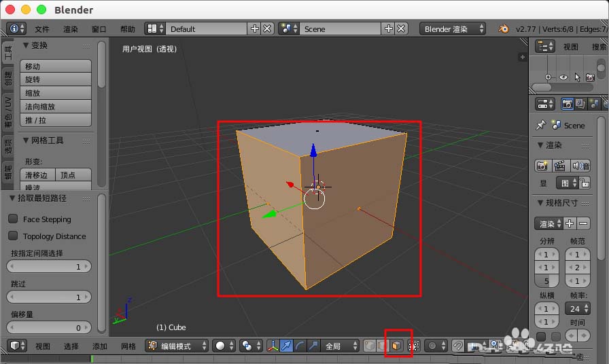Delete the current Scene with X
The width and height of the screenshot is (609, 364).
coord(401,29)
